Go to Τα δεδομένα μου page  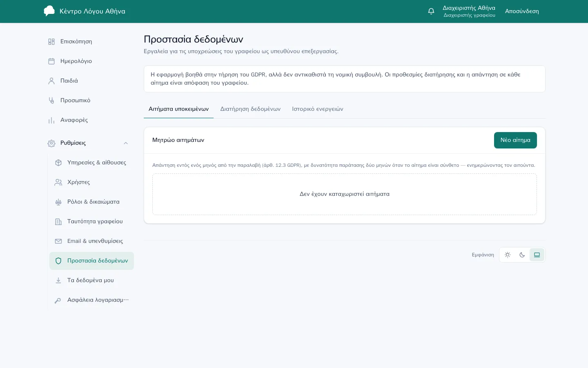[91, 280]
